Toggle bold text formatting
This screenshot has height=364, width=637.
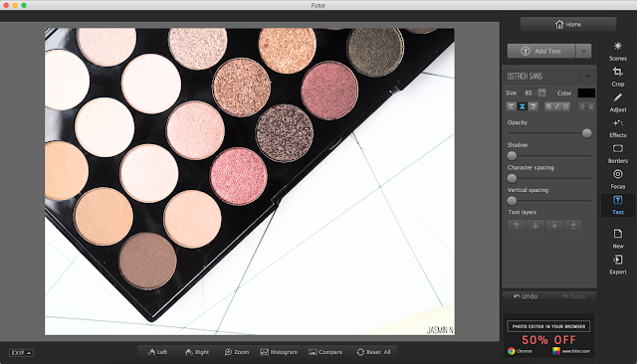tap(548, 106)
